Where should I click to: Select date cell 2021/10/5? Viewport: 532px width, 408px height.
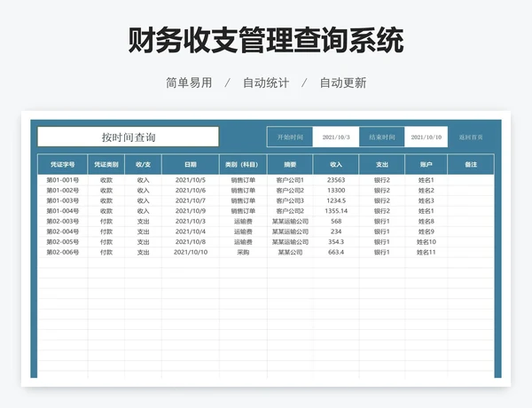(191, 180)
